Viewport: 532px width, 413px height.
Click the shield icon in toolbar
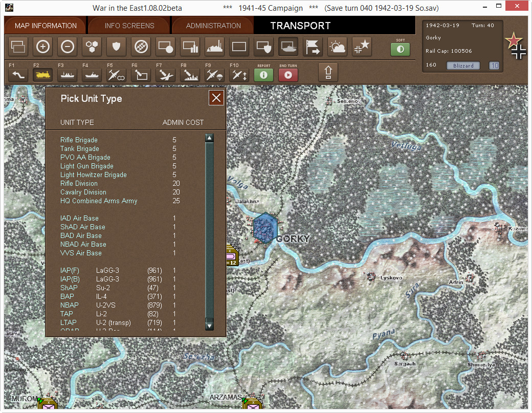(117, 47)
